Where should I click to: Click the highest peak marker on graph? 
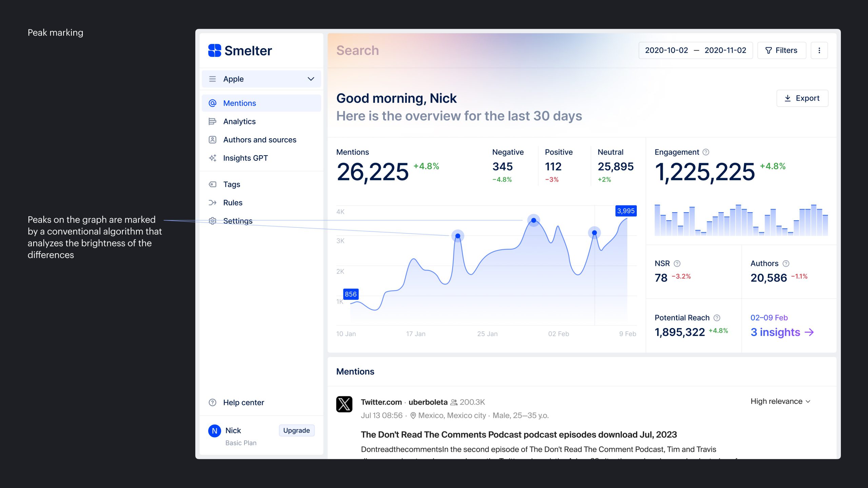click(x=533, y=221)
